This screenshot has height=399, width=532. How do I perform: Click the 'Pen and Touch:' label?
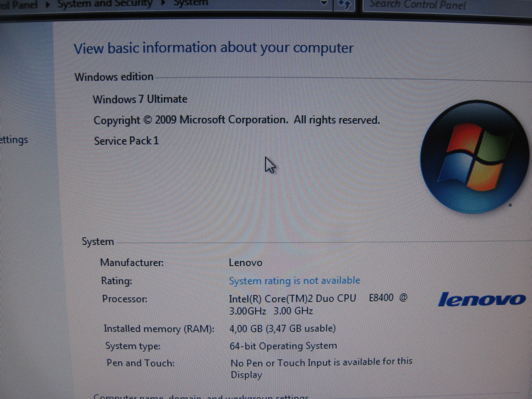click(x=141, y=363)
